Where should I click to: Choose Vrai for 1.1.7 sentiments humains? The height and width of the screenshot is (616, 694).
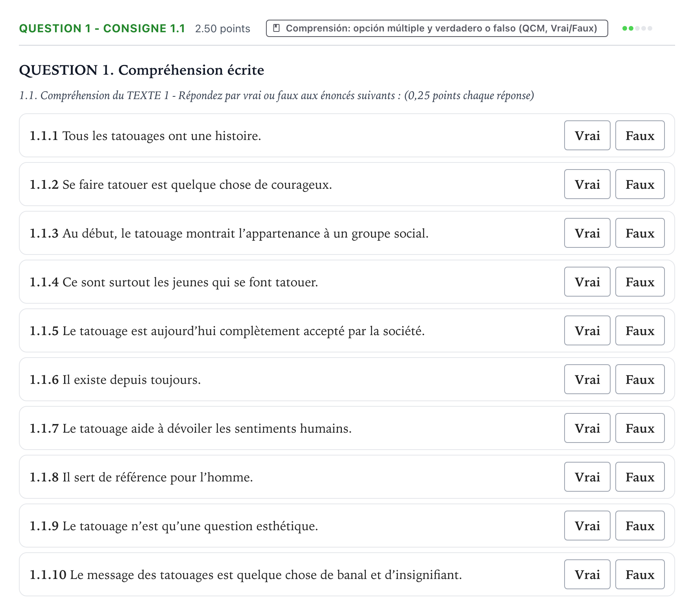[587, 428]
